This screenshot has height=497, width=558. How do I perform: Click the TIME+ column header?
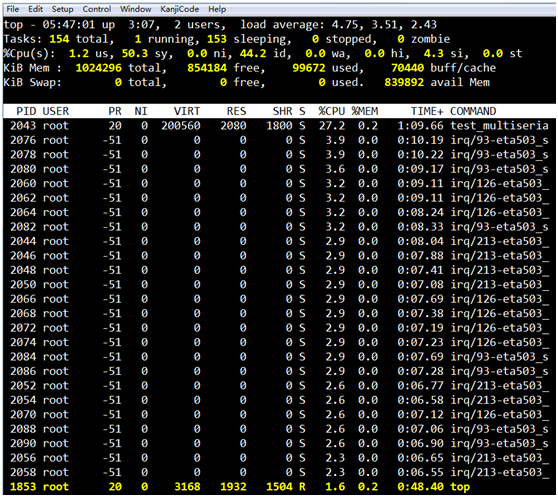tap(427, 111)
